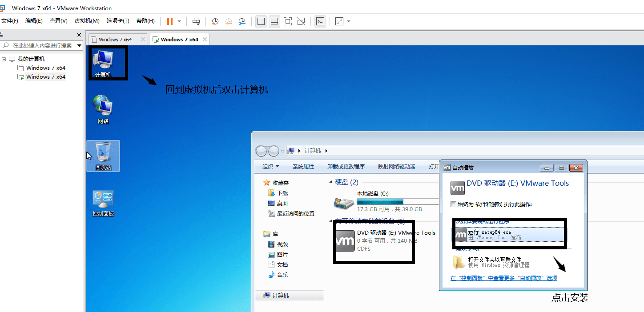
Task: Click Explorer back navigation button
Action: pyautogui.click(x=261, y=151)
